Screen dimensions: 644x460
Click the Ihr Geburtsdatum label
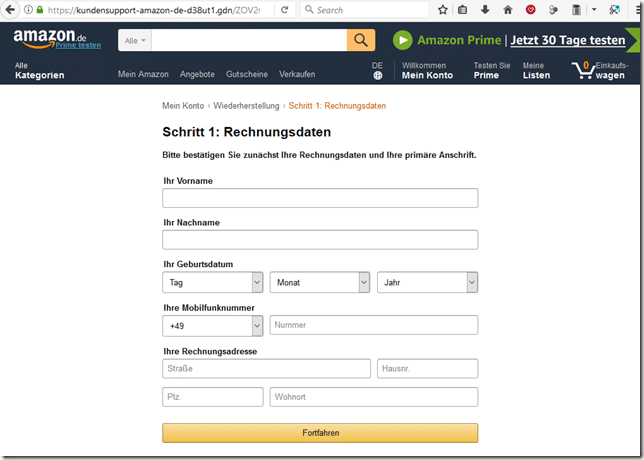click(198, 264)
